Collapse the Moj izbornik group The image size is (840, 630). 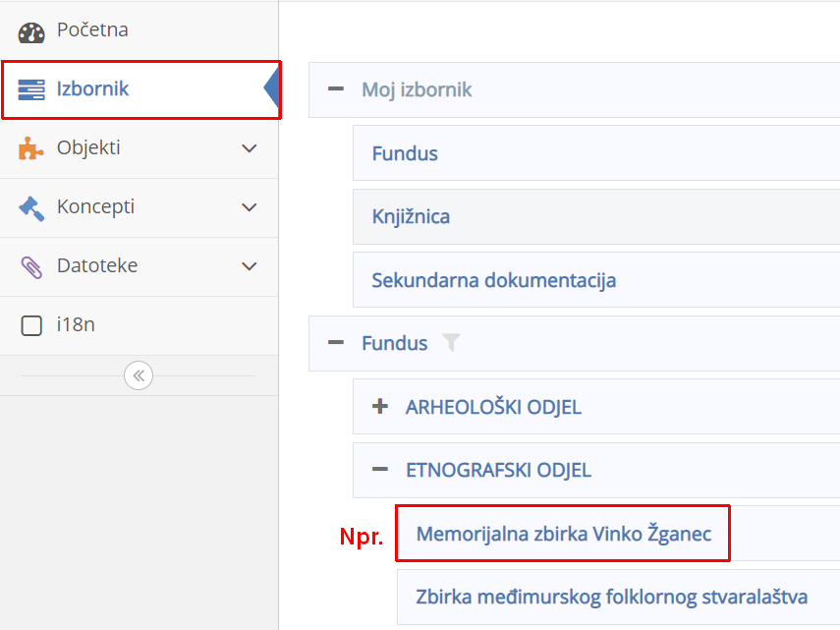pos(337,88)
